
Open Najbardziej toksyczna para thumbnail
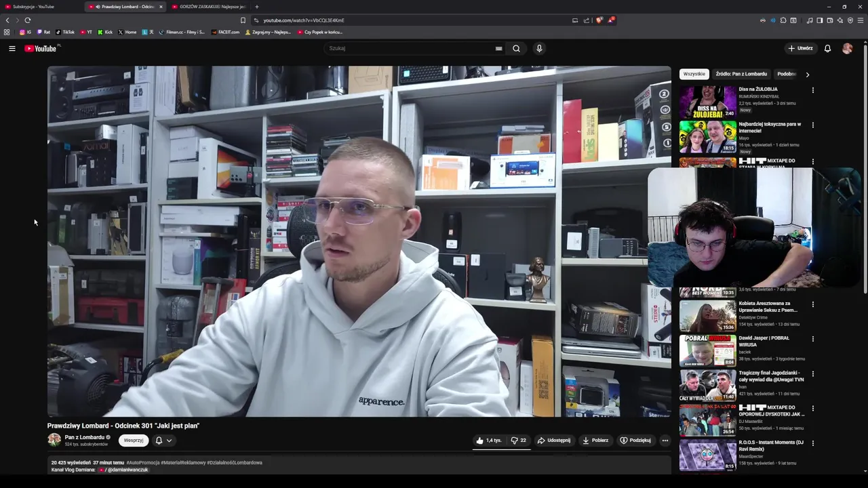(x=707, y=137)
